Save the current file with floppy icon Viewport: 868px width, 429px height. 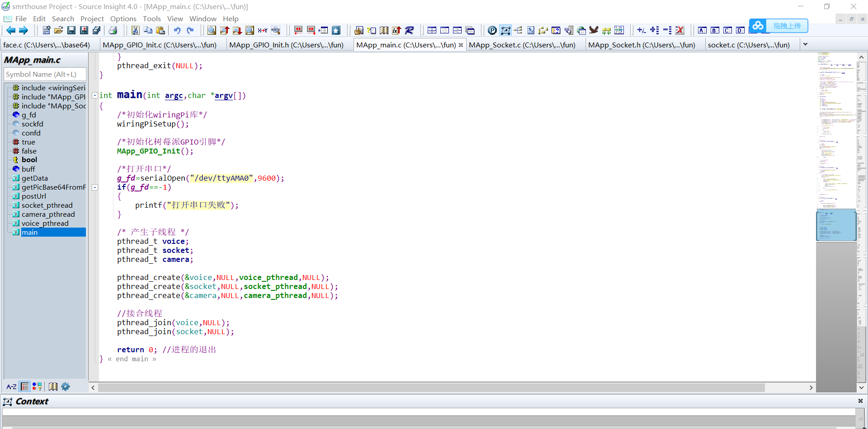(71, 30)
